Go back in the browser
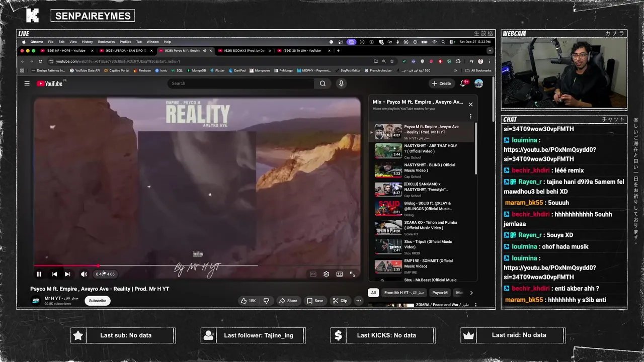 23,61
